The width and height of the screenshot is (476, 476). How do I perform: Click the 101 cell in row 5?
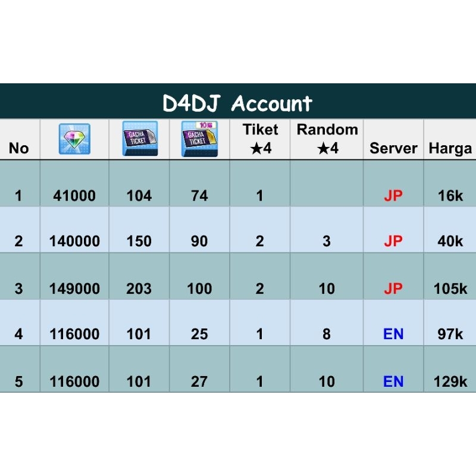coord(139,381)
